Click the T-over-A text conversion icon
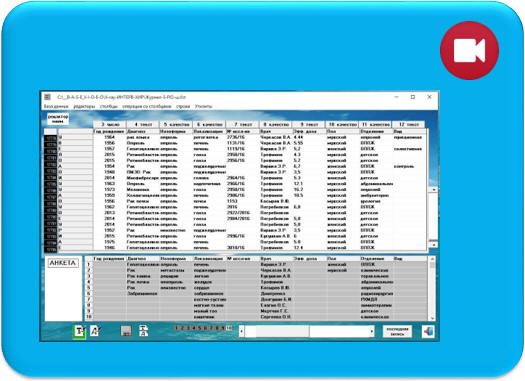Screen dimensions: 525x381 click(143, 331)
